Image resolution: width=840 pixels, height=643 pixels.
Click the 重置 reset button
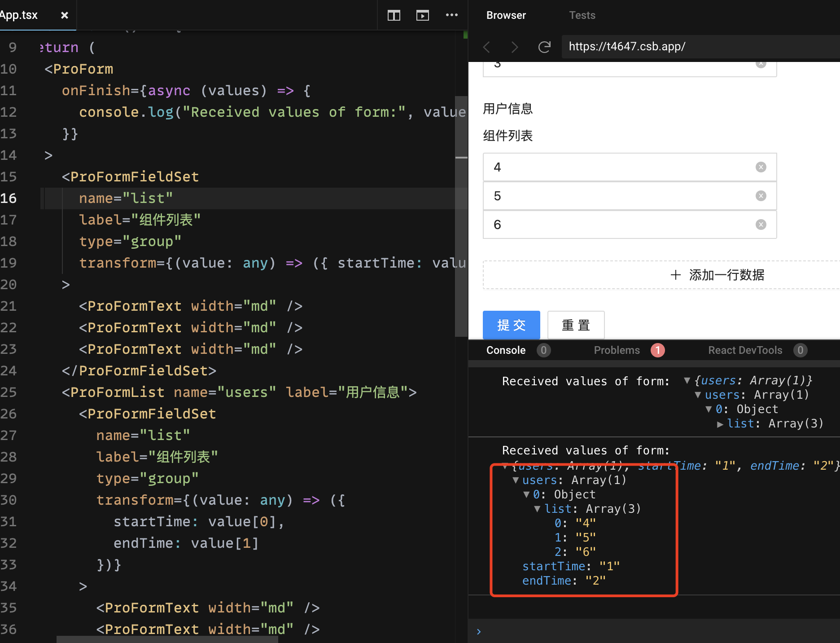[576, 325]
